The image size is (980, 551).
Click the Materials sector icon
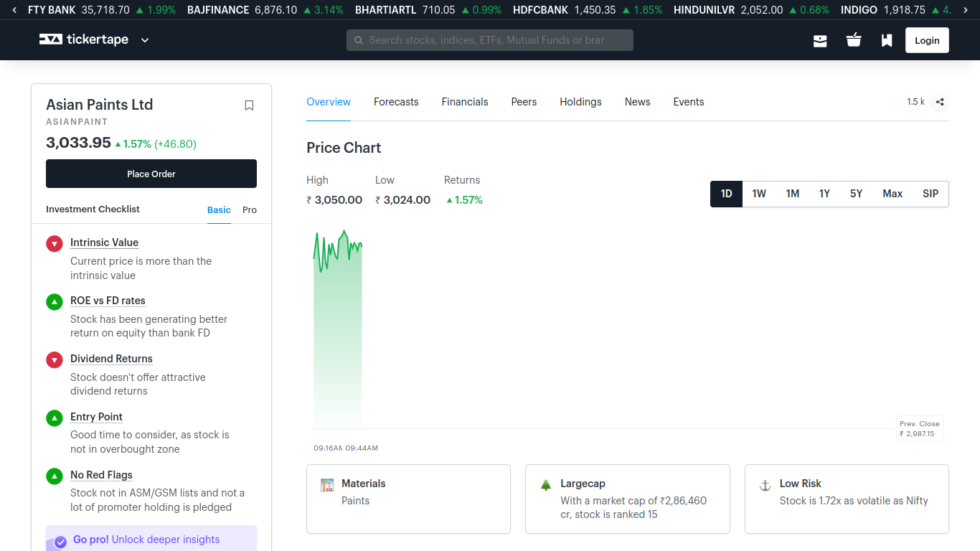point(327,485)
